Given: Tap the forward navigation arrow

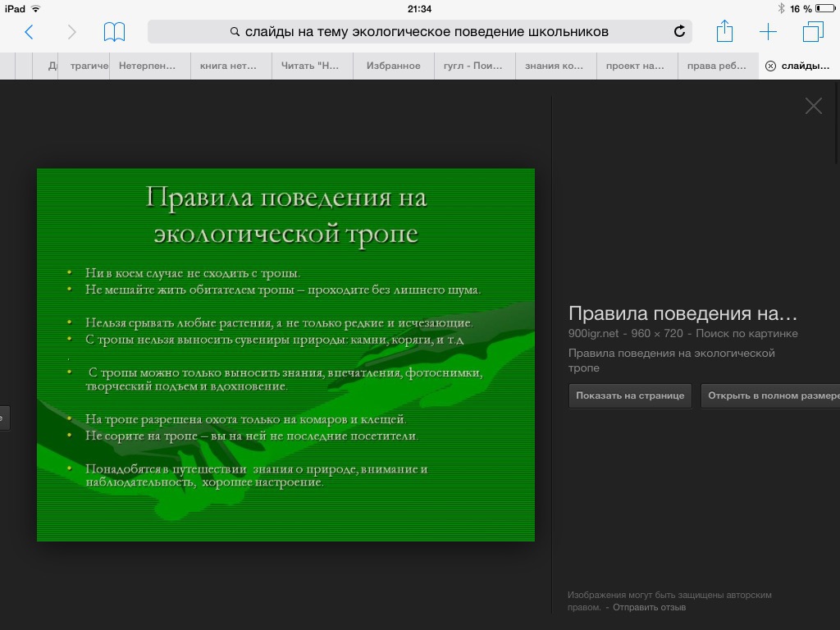Looking at the screenshot, I should (x=72, y=32).
